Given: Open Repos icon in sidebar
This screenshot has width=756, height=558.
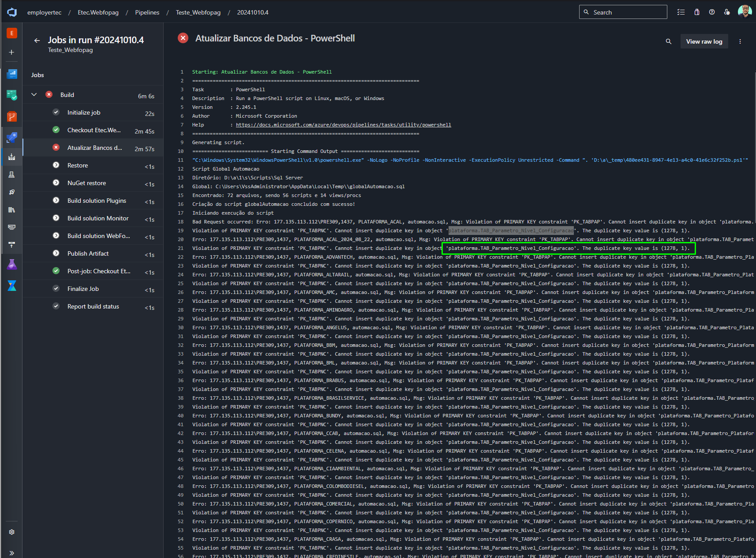Looking at the screenshot, I should coord(12,116).
